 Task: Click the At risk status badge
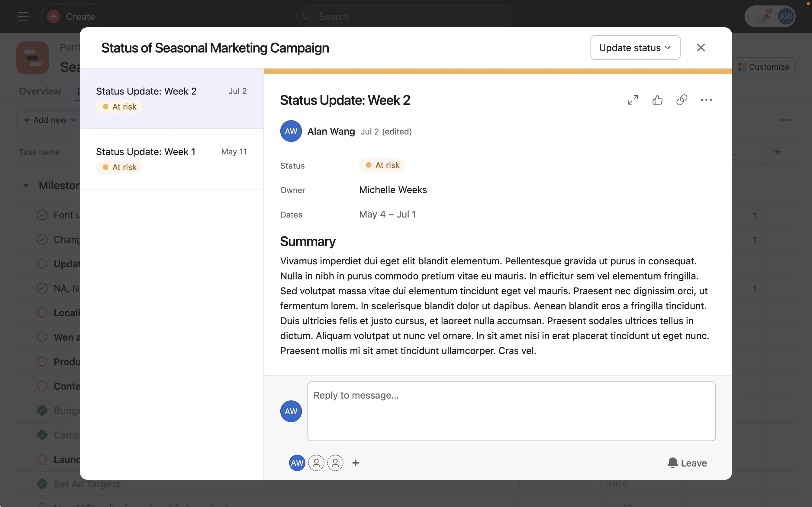coord(382,165)
